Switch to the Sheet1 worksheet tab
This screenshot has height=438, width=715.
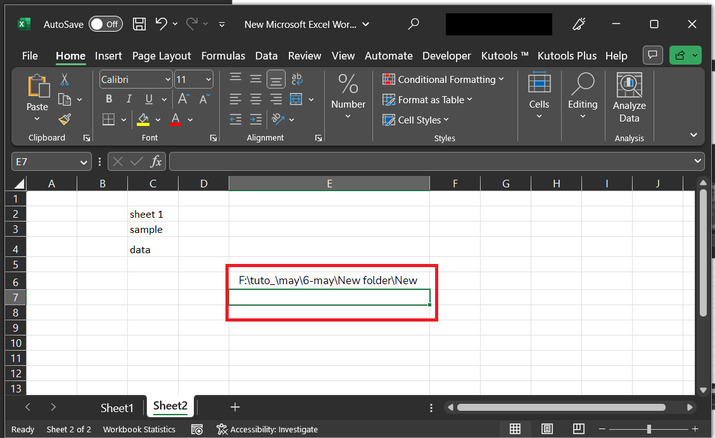116,407
